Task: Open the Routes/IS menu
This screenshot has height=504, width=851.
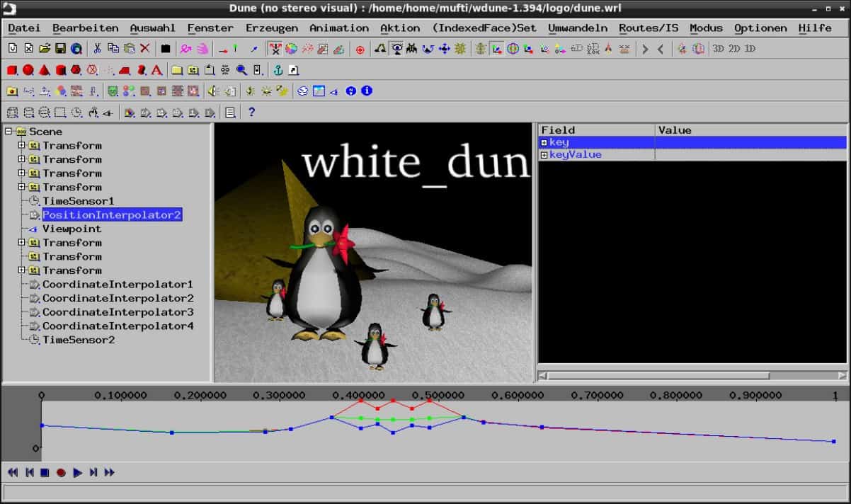Action: click(x=649, y=28)
